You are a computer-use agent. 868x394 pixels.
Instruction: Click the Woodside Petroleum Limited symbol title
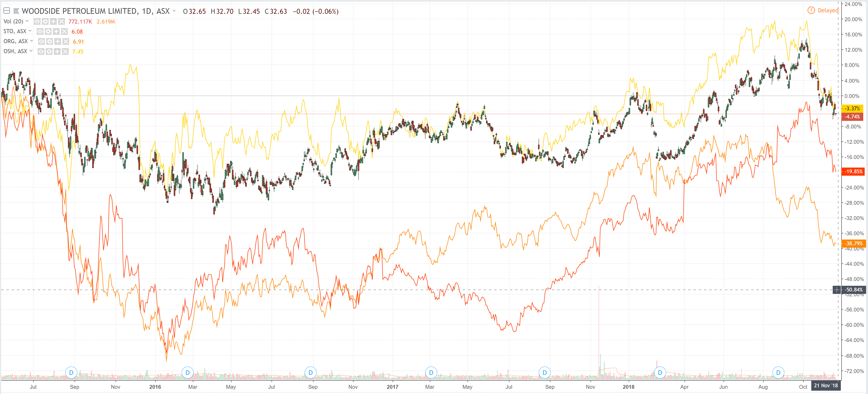[79, 11]
